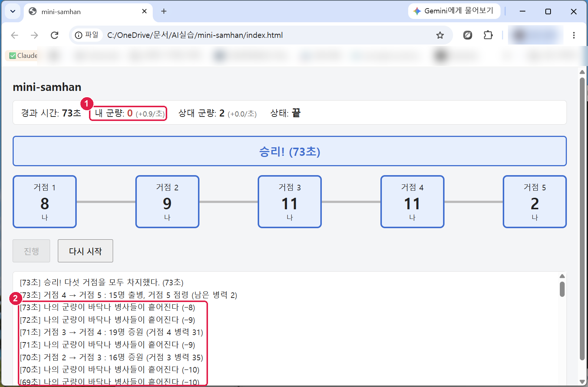This screenshot has width=588, height=387.
Task: Click the 상태: 끝 status text
Action: (285, 113)
